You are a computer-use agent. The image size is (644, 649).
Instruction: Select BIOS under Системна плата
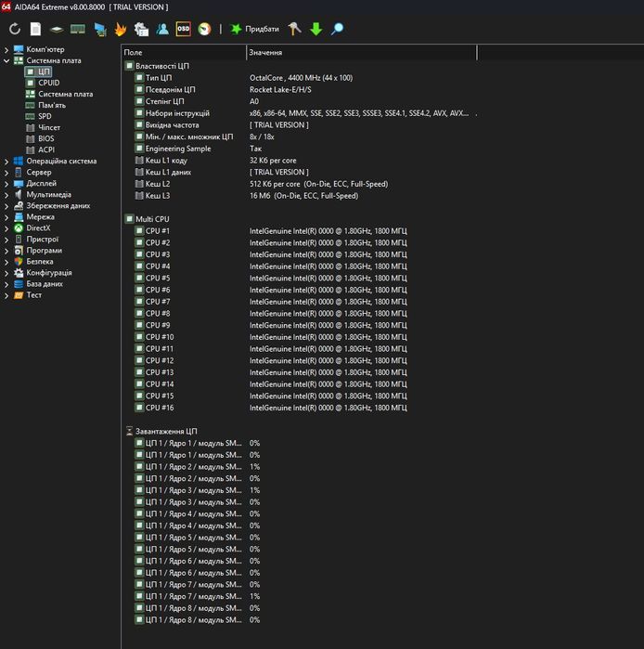pos(45,138)
